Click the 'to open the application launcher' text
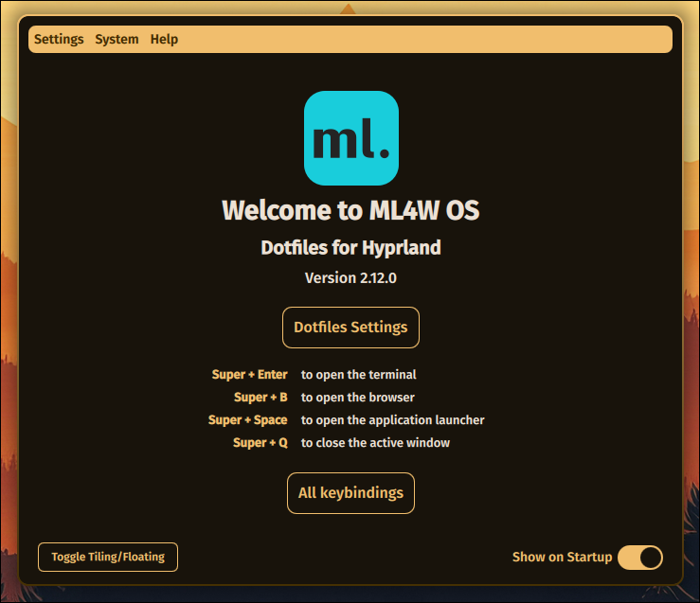Image resolution: width=700 pixels, height=603 pixels. [x=393, y=420]
